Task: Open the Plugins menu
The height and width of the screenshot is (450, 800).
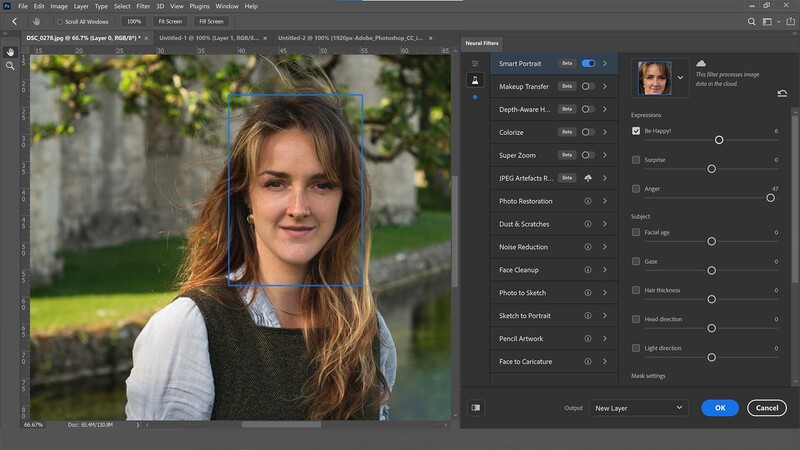Action: click(x=199, y=7)
